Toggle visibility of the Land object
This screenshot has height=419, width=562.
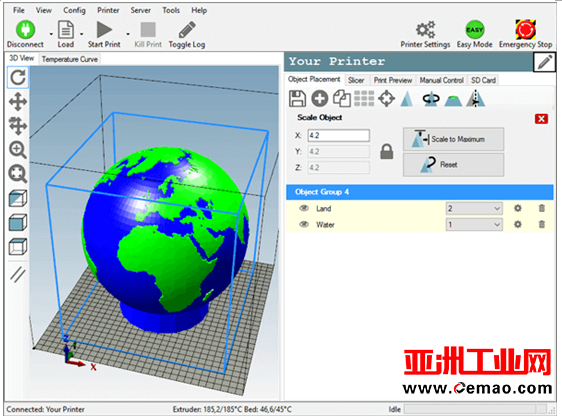point(304,208)
